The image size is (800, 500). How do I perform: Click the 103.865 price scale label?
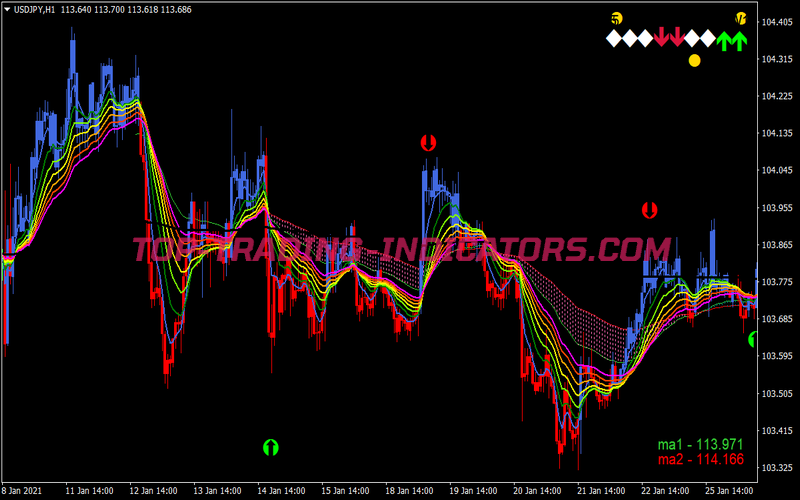(777, 245)
